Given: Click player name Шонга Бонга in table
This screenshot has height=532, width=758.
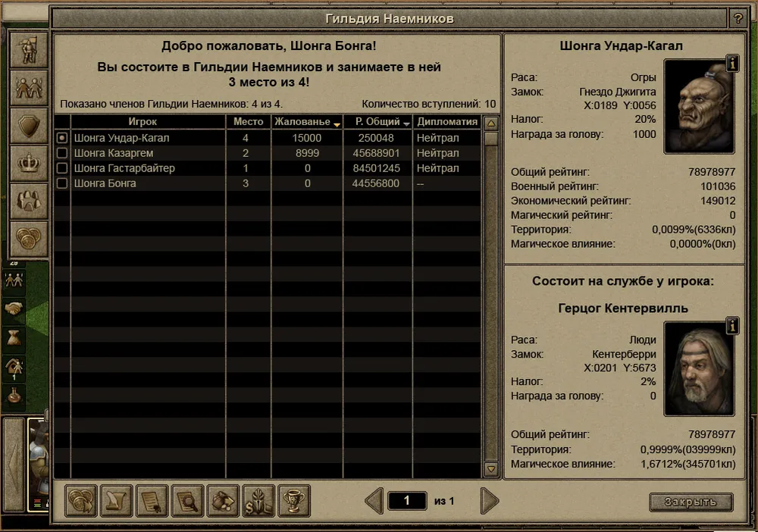Looking at the screenshot, I should 105,183.
